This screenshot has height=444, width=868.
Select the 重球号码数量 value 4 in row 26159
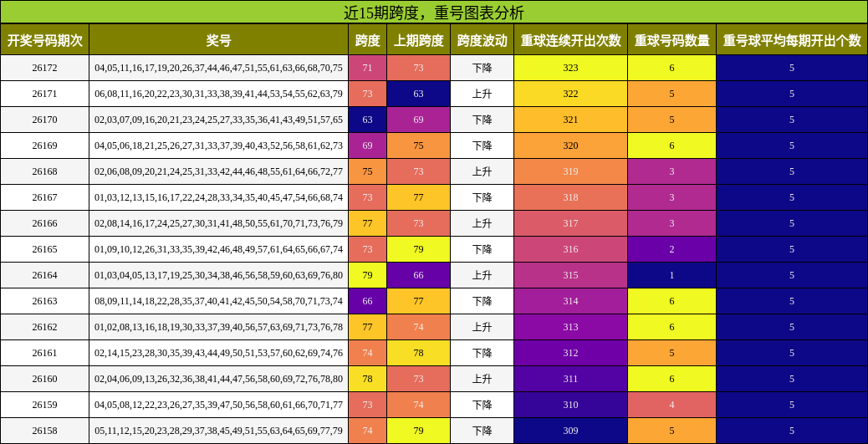[672, 405]
